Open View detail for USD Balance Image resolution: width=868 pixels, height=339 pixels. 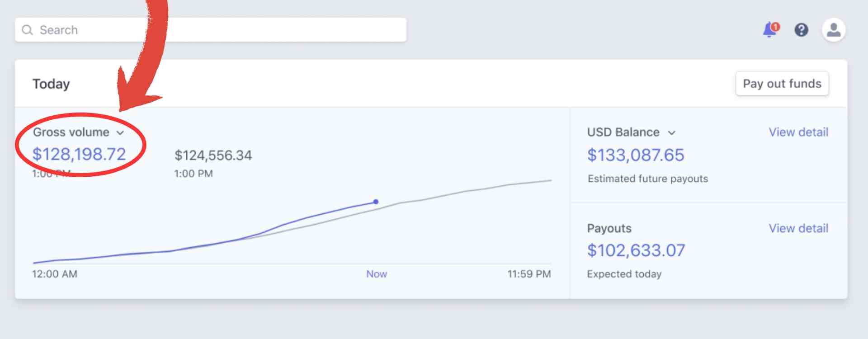[798, 132]
